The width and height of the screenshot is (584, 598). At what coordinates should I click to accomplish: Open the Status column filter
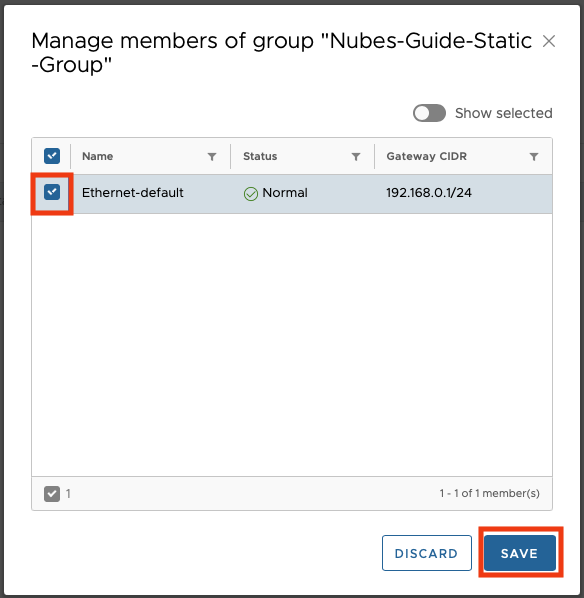(356, 156)
